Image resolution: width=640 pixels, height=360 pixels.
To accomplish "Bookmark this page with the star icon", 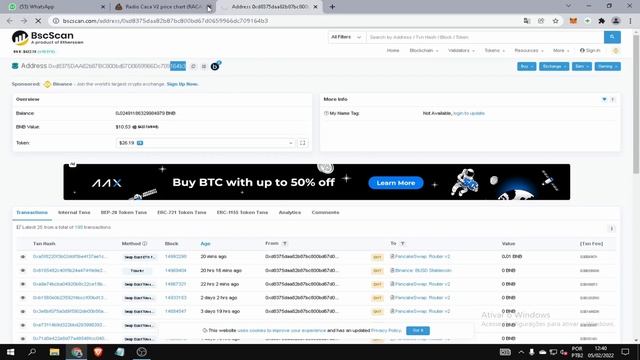I will point(556,21).
